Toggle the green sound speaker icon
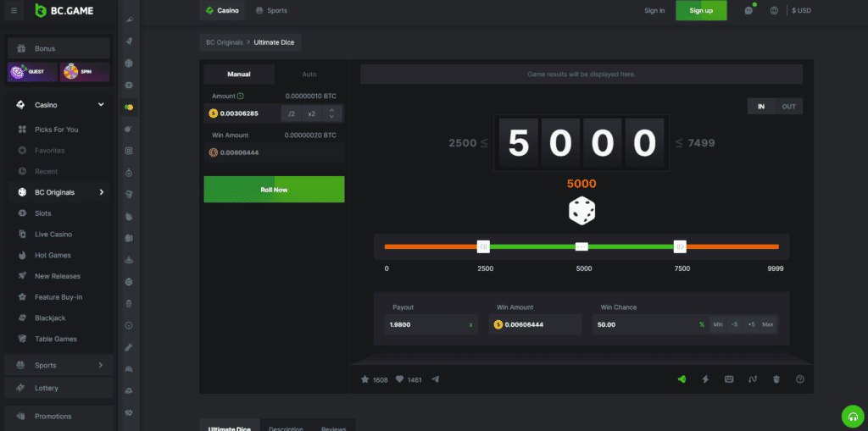 [x=682, y=379]
